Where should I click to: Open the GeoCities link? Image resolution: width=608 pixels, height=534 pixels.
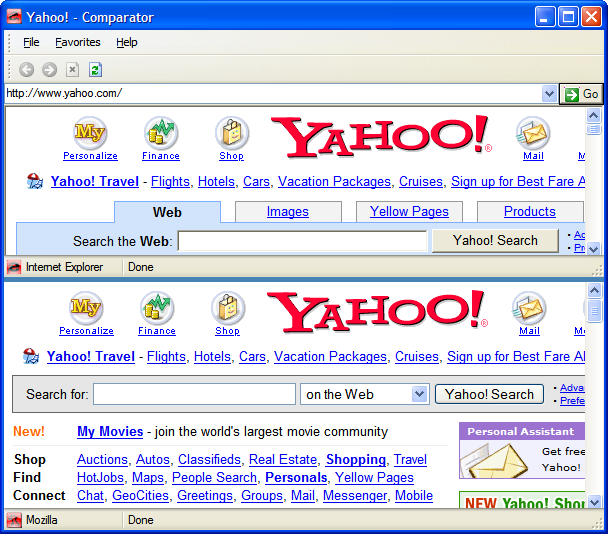[140, 496]
